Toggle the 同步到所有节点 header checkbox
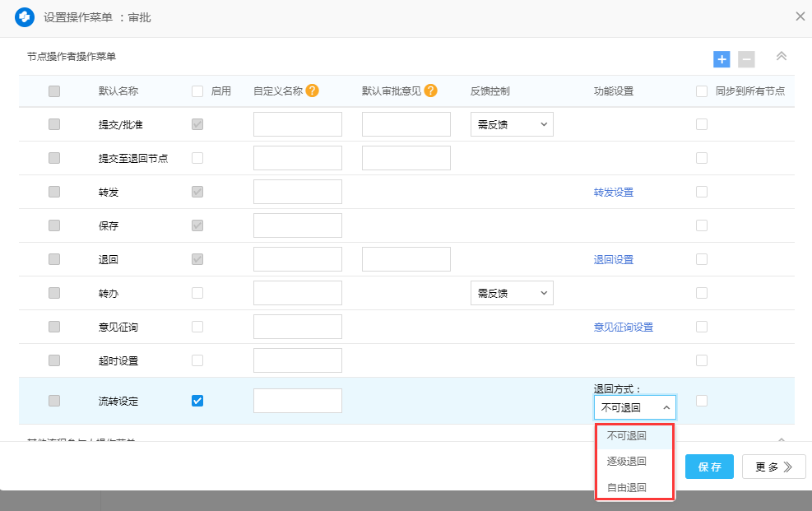 702,91
